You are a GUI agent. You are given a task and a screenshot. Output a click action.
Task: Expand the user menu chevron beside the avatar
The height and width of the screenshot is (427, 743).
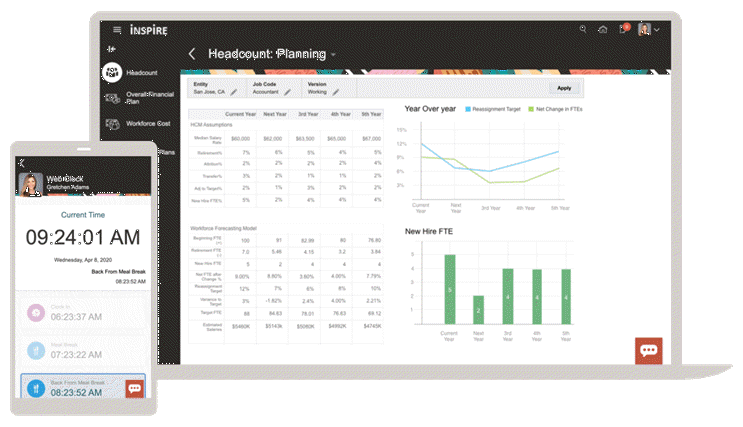657,30
